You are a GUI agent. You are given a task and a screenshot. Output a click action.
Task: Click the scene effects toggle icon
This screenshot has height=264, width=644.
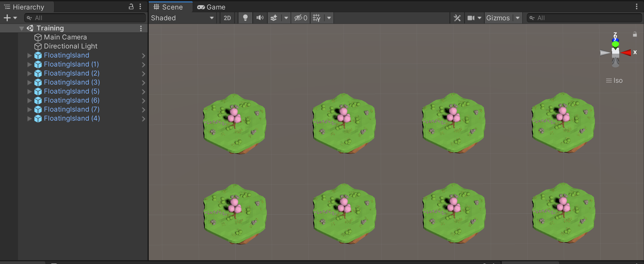pyautogui.click(x=274, y=18)
